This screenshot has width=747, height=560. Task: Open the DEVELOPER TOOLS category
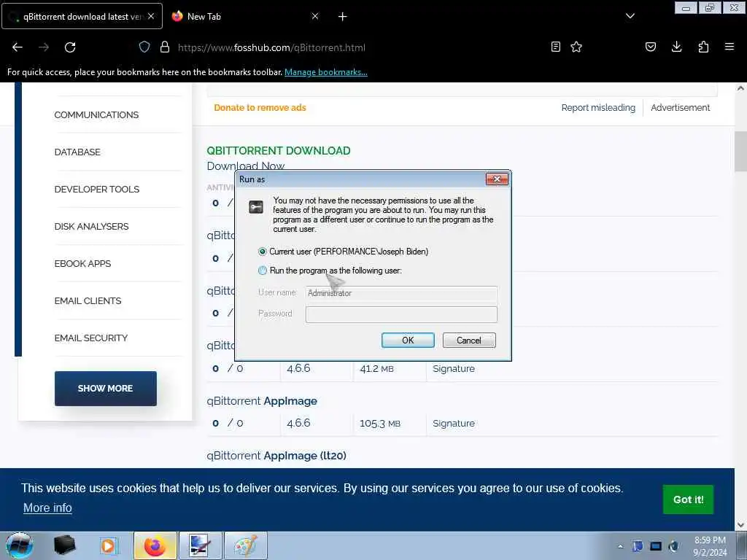pos(97,189)
